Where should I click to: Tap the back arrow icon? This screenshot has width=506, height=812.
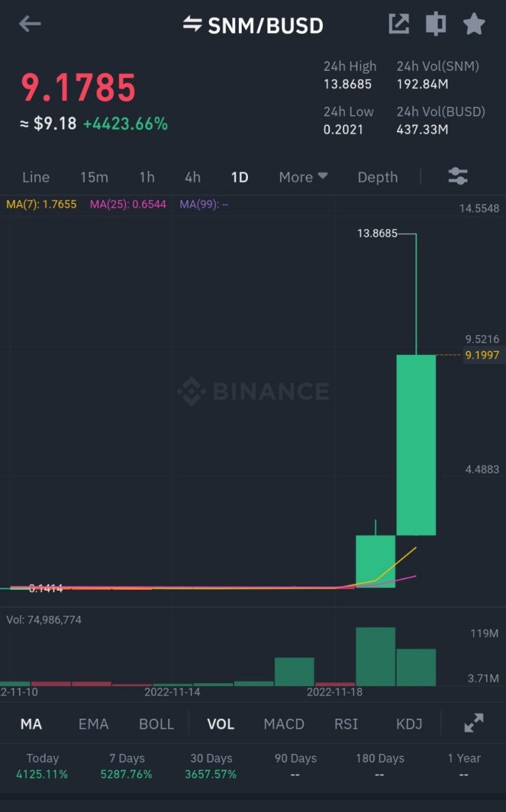pyautogui.click(x=29, y=24)
